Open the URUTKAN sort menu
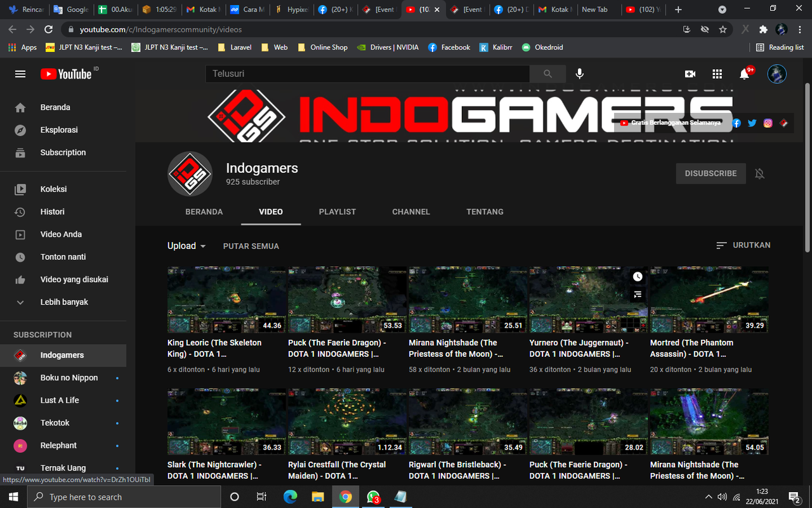The image size is (812, 508). click(743, 245)
